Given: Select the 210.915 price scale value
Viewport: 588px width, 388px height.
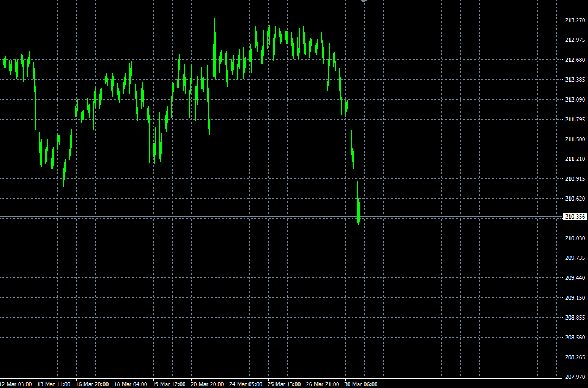Looking at the screenshot, I should tap(575, 179).
